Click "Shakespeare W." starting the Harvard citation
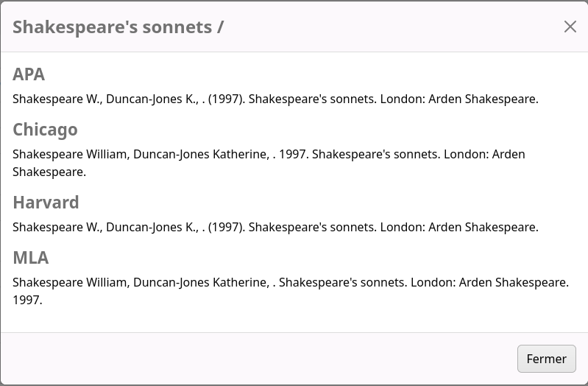Screen dimensions: 588x386 [x=55, y=227]
